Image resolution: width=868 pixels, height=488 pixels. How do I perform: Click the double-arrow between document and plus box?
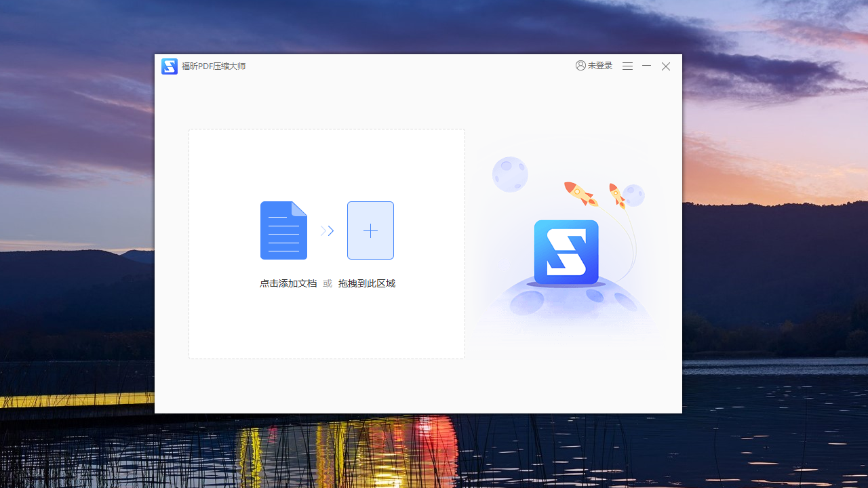327,230
